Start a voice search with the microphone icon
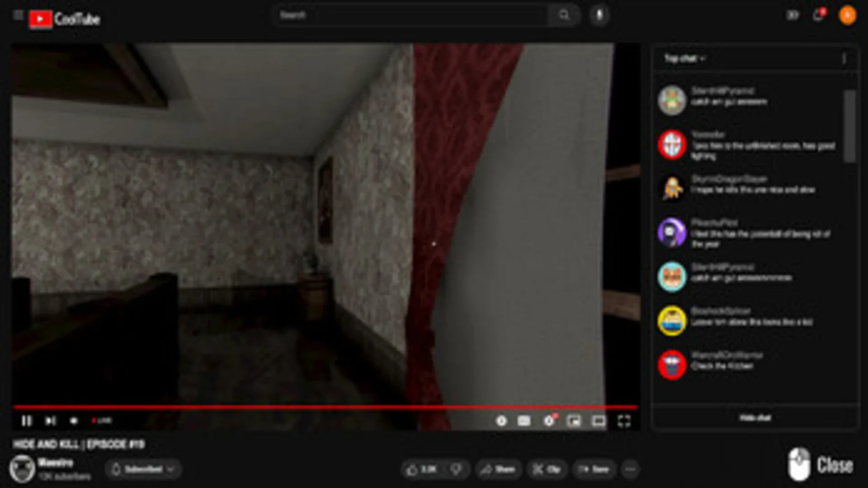 coord(599,15)
